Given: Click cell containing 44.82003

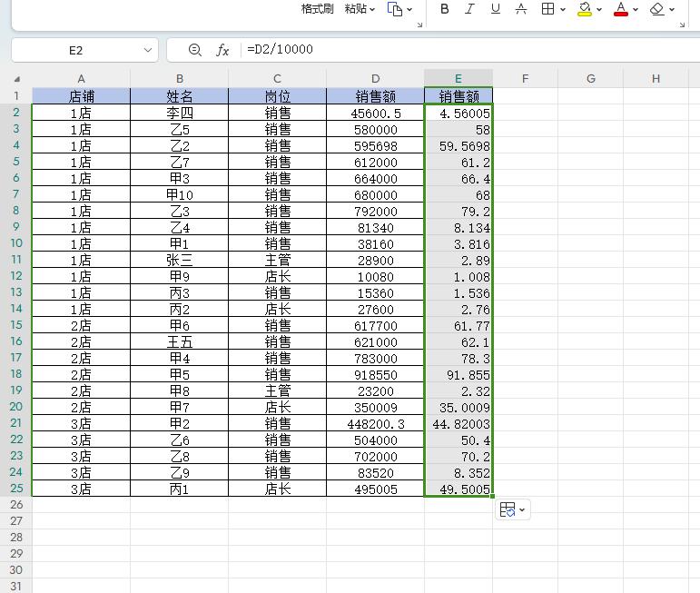Looking at the screenshot, I should tap(458, 424).
